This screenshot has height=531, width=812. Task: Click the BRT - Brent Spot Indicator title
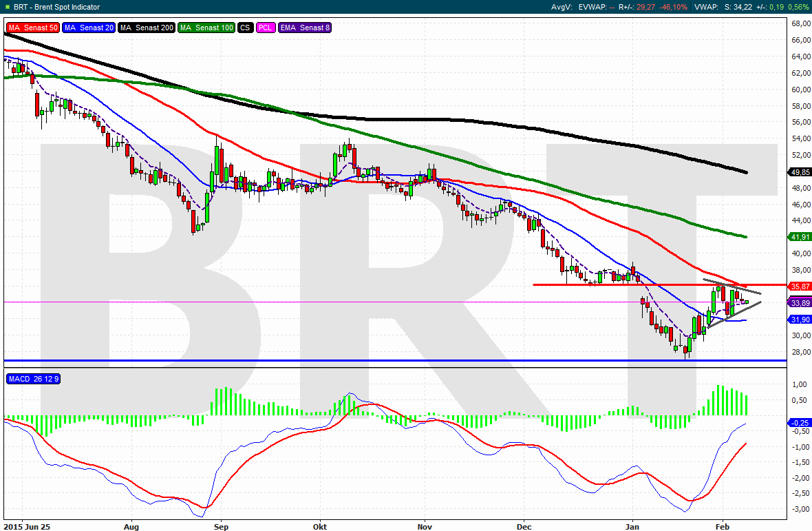[56, 7]
